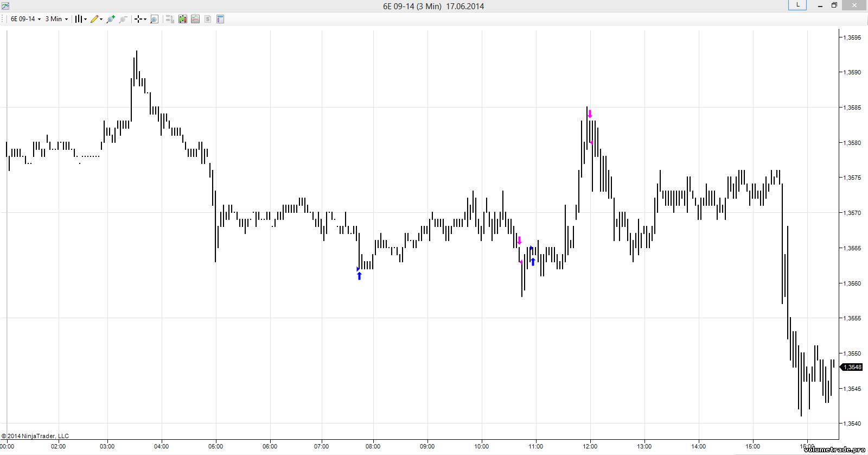Click the 1,3585 price axis label
Image resolution: width=868 pixels, height=455 pixels.
coord(852,108)
